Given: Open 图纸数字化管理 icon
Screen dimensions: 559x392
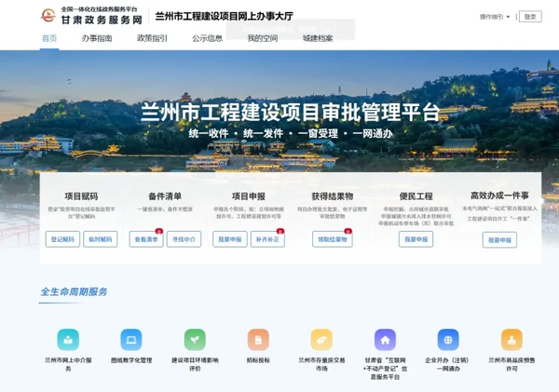Looking at the screenshot, I should pos(131,339).
